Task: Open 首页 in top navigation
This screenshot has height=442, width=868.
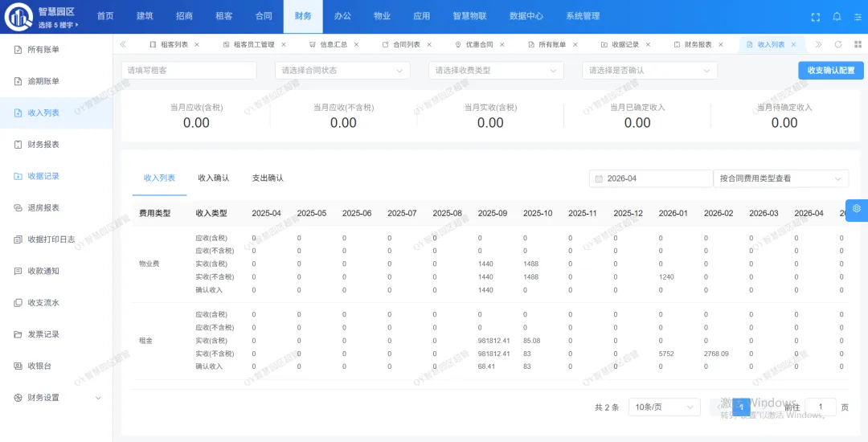Action: 105,16
